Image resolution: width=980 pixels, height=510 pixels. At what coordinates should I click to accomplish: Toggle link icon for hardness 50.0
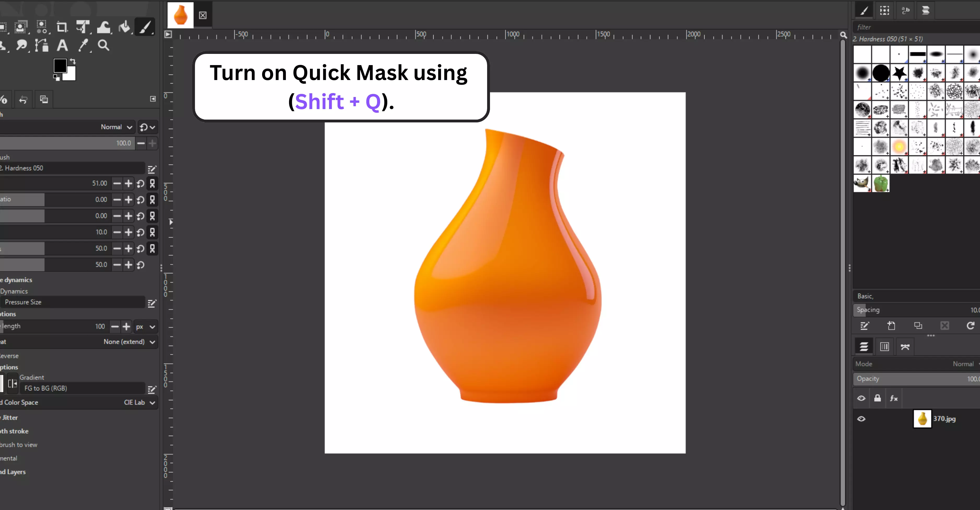[153, 248]
